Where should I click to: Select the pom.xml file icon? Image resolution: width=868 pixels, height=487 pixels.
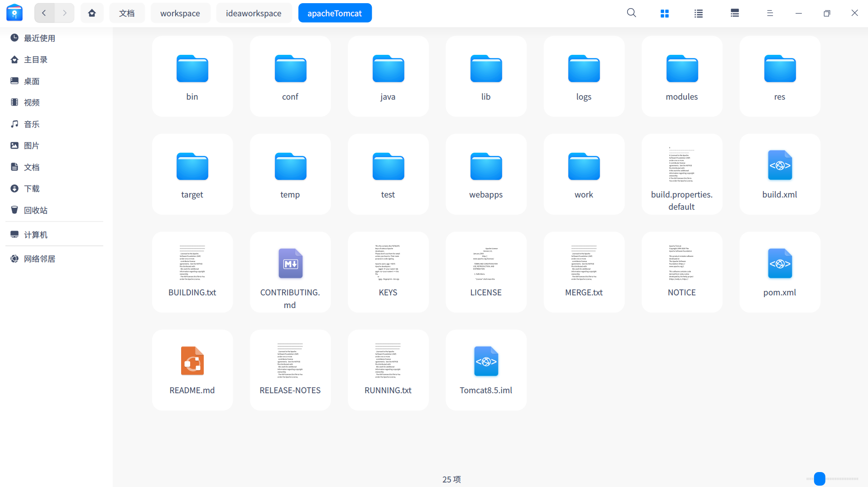780,263
